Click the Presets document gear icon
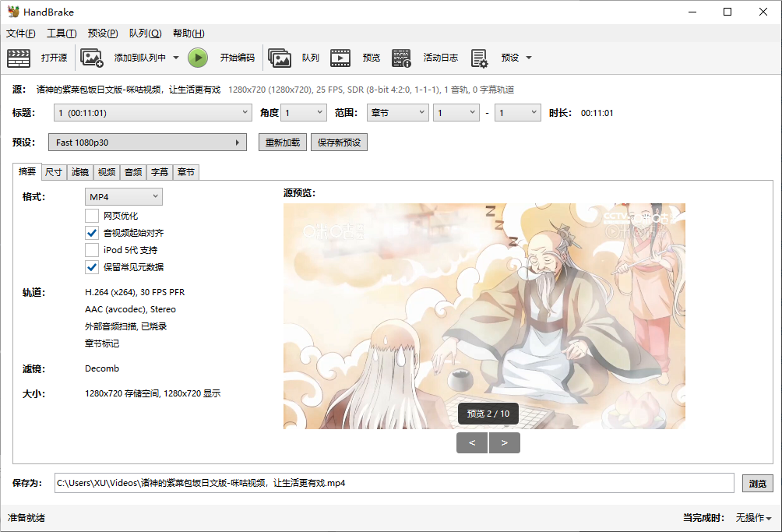Screen dimensions: 782x532 (479, 58)
